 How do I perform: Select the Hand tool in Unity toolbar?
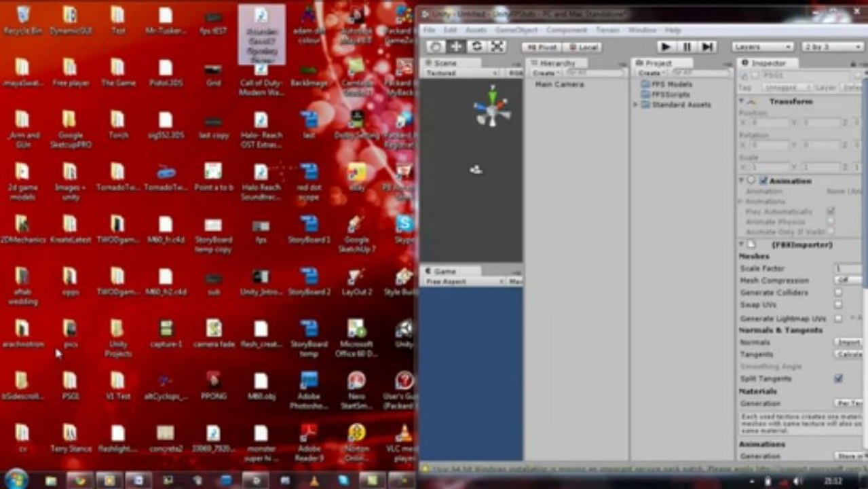point(436,46)
